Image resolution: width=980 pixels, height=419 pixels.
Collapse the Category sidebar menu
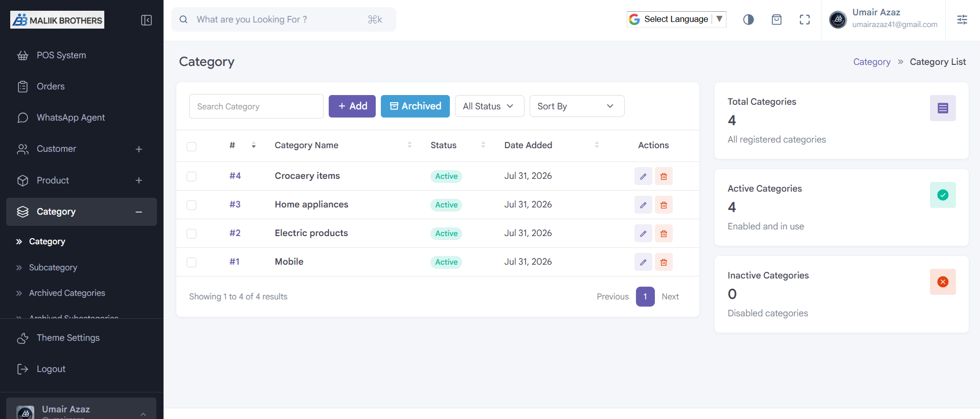81,212
